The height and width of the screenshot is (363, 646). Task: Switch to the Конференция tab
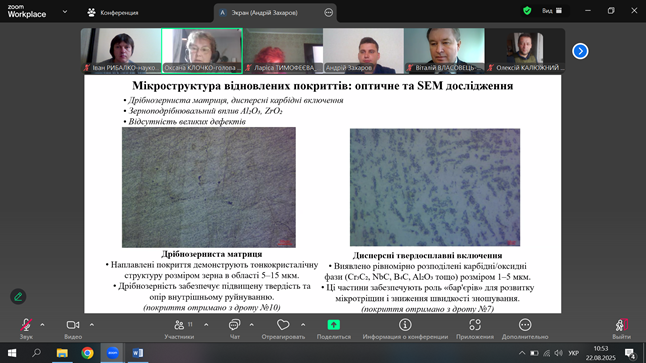pos(113,13)
